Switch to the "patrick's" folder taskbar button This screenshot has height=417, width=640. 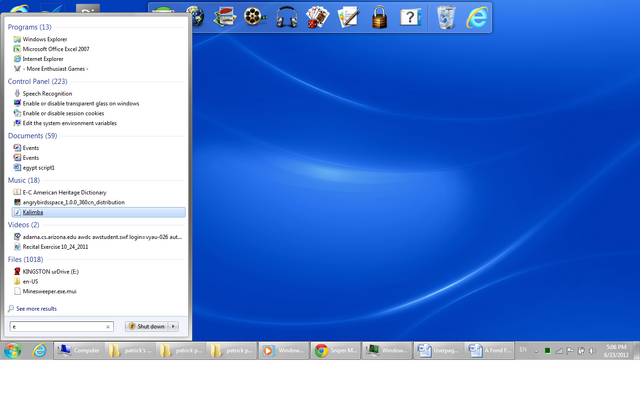tap(130, 350)
